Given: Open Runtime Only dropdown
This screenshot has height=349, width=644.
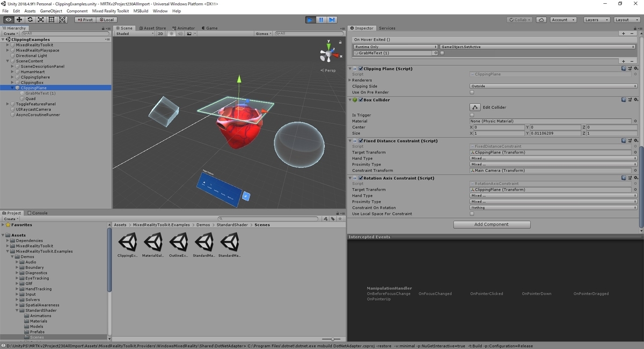Looking at the screenshot, I should [x=396, y=47].
